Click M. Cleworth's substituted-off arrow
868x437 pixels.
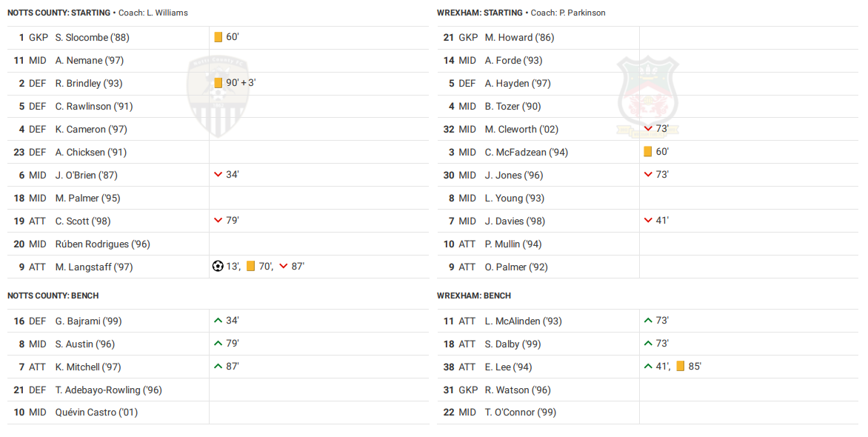[647, 129]
